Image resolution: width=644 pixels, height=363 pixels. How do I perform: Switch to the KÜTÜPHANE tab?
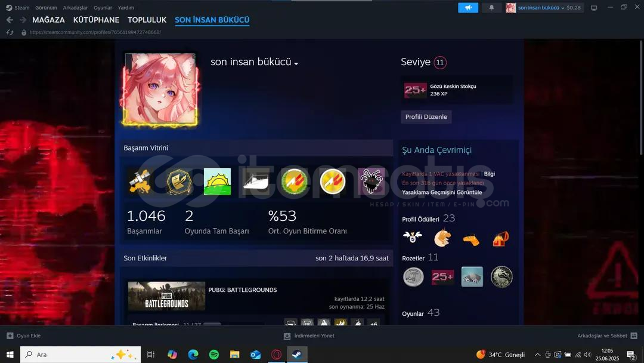[96, 20]
